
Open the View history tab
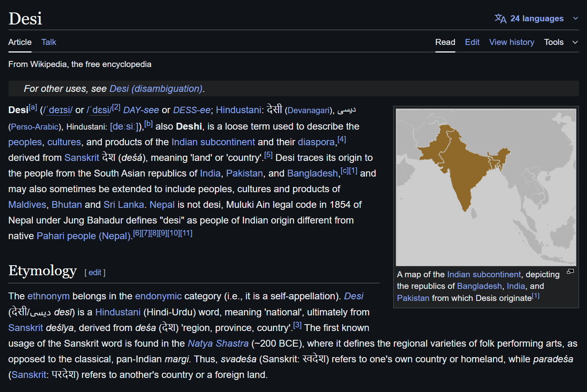pos(512,42)
